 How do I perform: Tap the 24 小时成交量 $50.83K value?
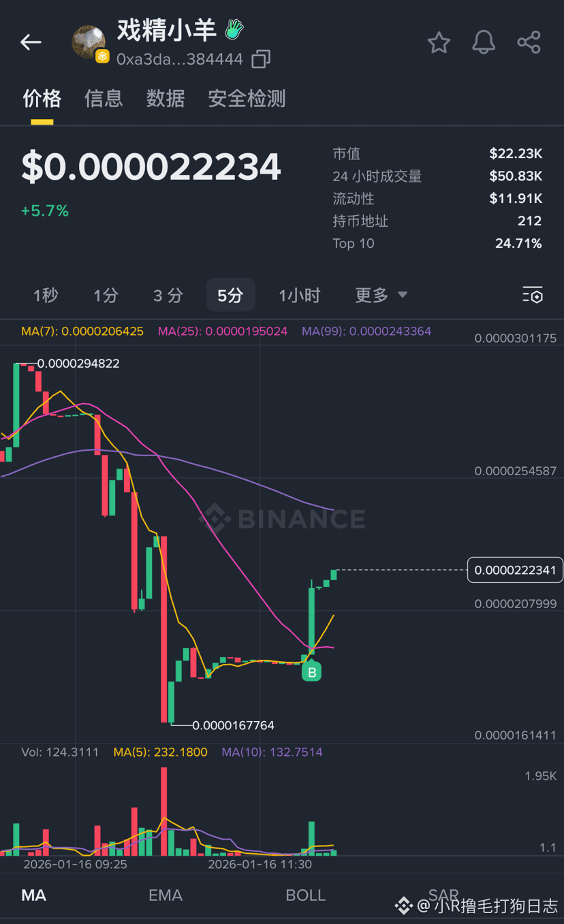point(516,176)
